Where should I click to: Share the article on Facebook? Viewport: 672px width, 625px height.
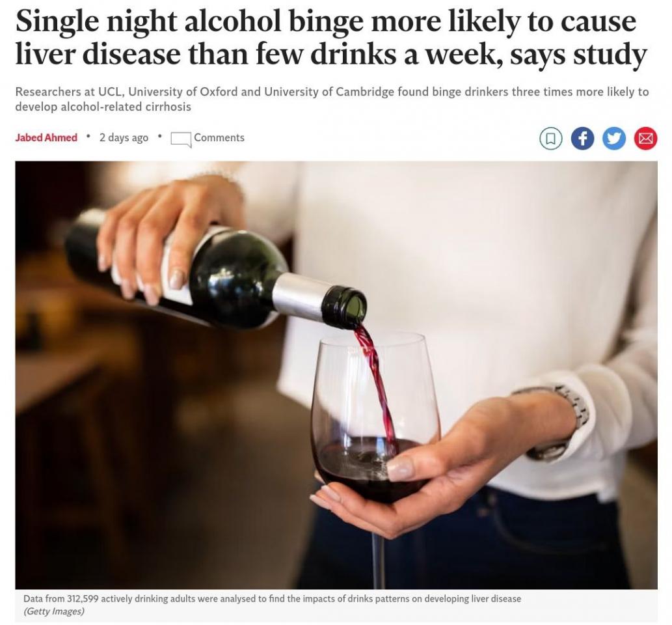click(x=582, y=138)
